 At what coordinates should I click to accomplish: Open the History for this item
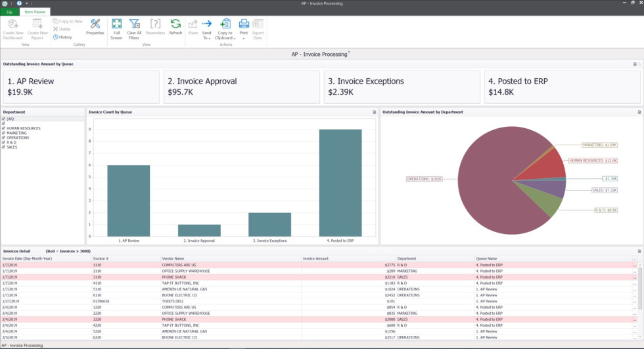click(62, 37)
